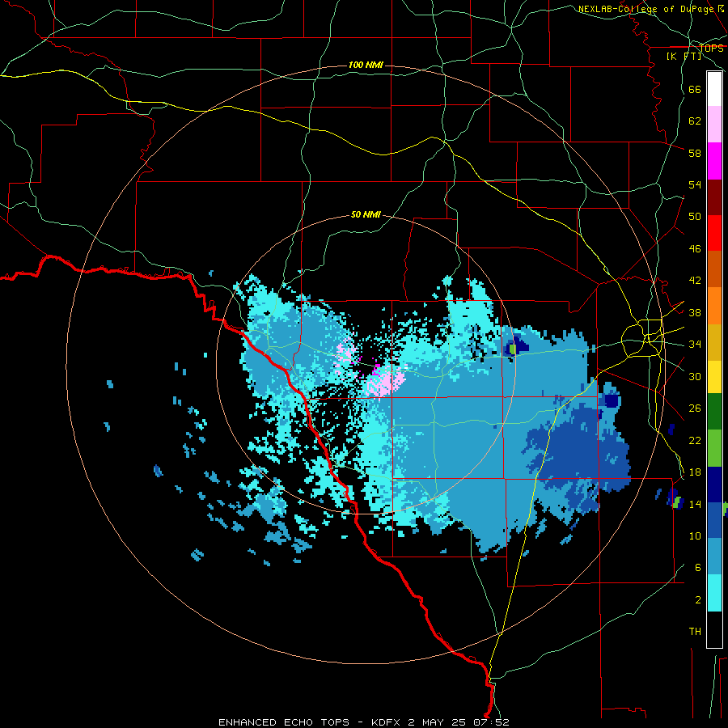Click the legend value 66
The image size is (728, 728).
click(695, 90)
